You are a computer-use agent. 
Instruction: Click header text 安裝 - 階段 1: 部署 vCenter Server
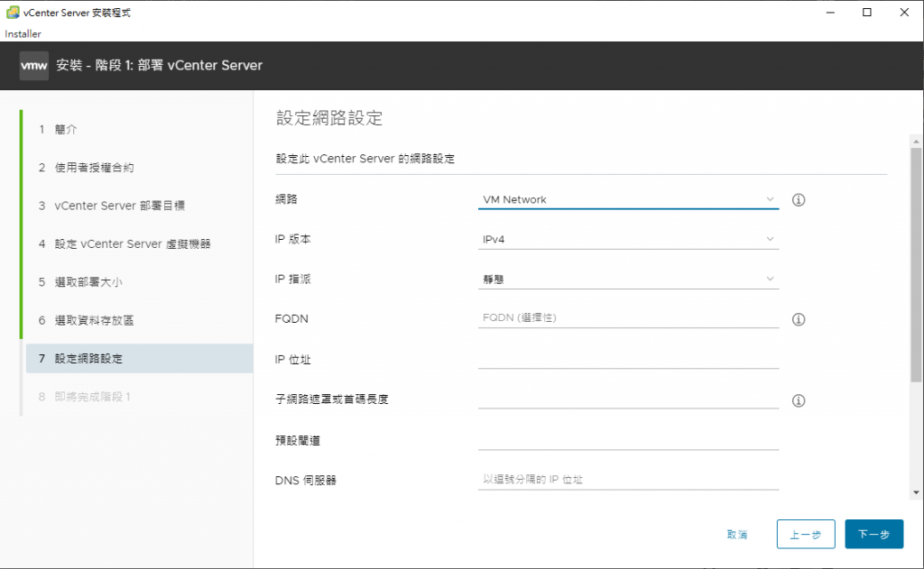tap(159, 66)
